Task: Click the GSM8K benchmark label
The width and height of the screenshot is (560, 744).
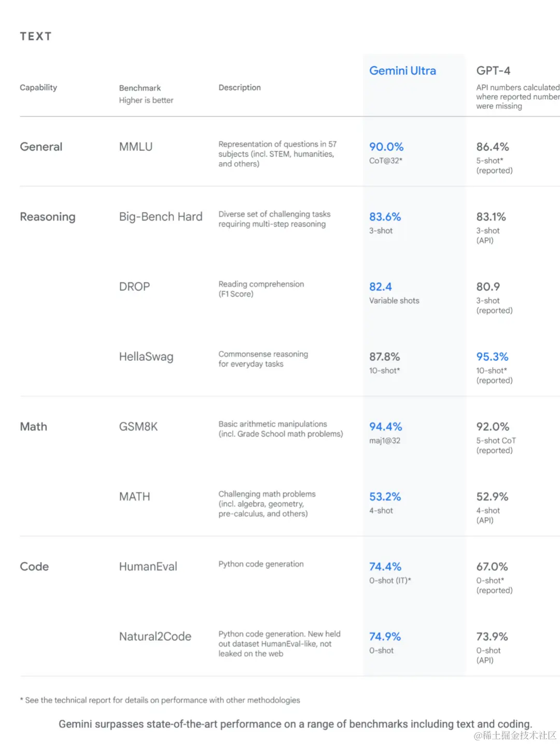Action: pos(138,427)
